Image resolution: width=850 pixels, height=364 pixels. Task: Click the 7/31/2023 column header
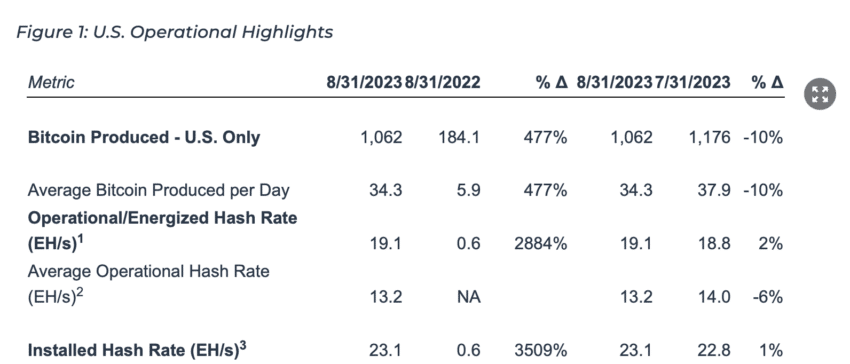[x=692, y=82]
